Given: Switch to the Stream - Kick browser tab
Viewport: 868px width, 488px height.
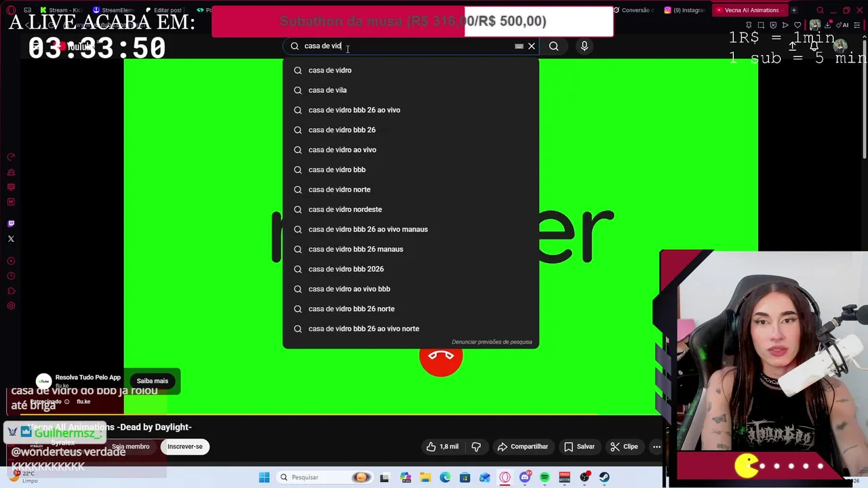Looking at the screenshot, I should (x=62, y=10).
